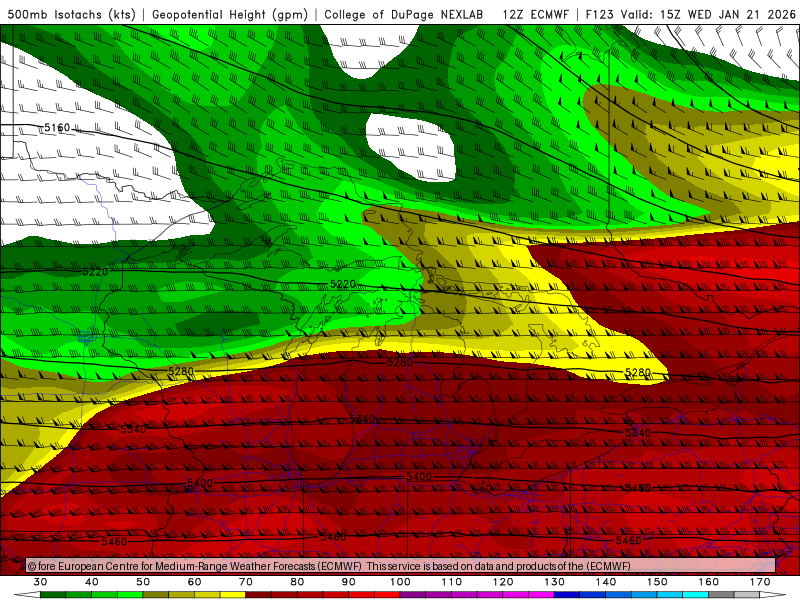Click the "12Z ECMWF" model run label

[535, 14]
